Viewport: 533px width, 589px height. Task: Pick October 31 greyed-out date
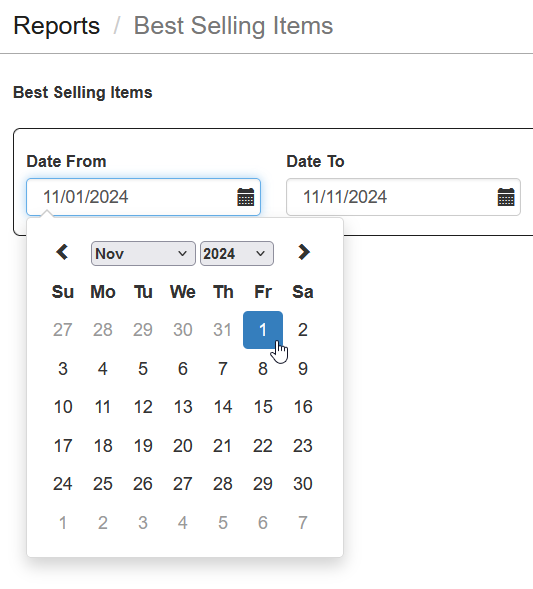click(x=223, y=330)
